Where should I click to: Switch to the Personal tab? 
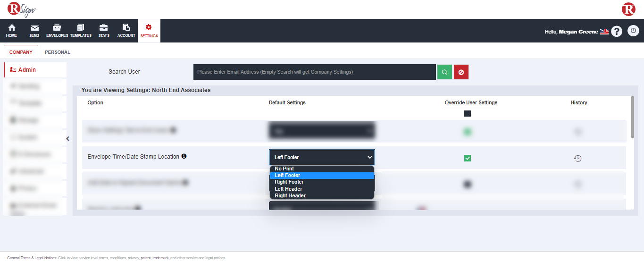[58, 52]
